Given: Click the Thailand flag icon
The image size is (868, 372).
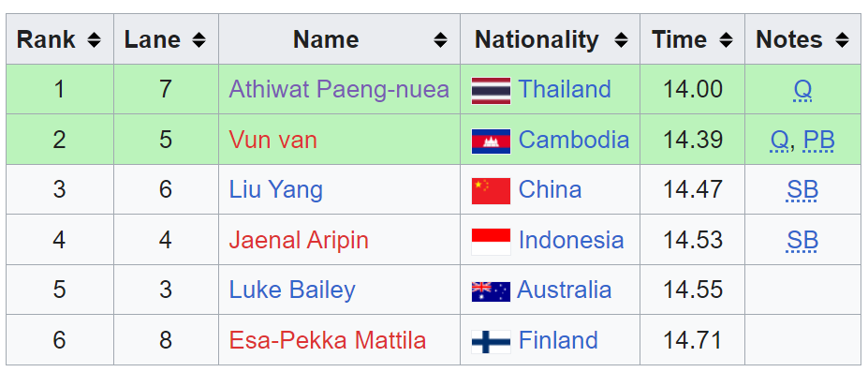Looking at the screenshot, I should click(491, 91).
